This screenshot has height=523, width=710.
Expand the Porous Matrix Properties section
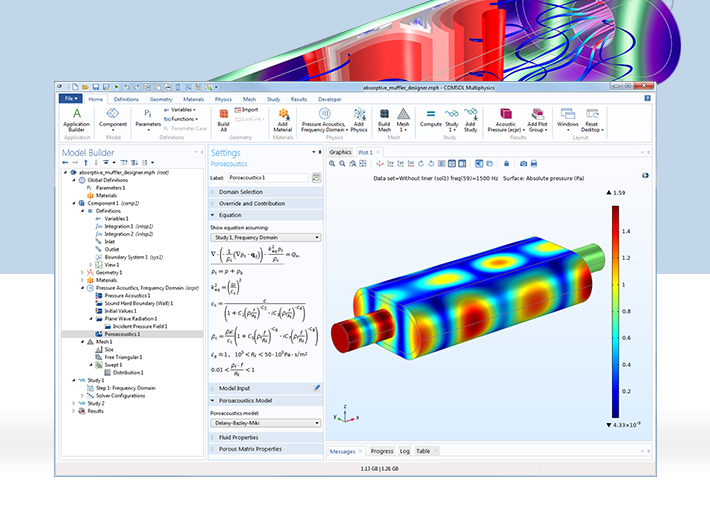click(266, 449)
